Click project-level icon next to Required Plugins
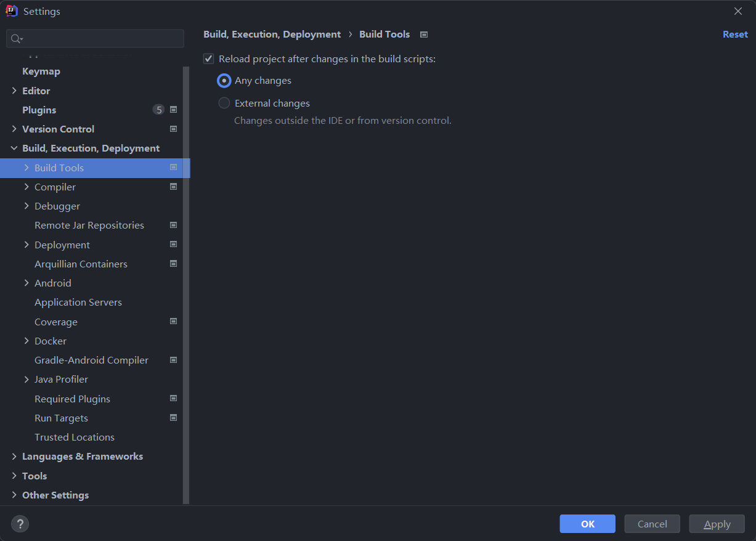This screenshot has width=756, height=541. (174, 398)
